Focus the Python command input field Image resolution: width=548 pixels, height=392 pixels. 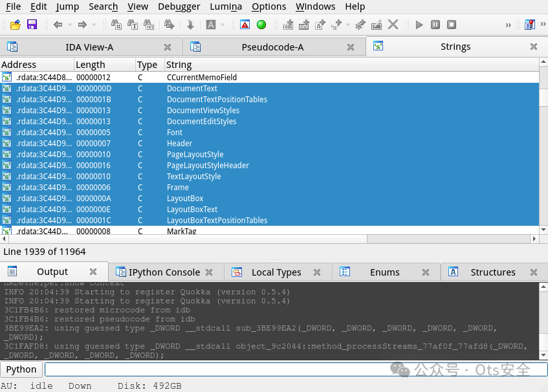296,369
